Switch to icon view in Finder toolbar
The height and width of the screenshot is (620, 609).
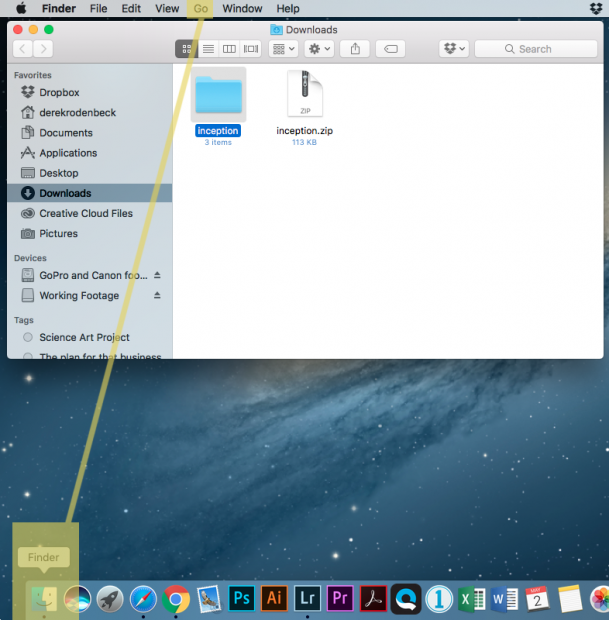(186, 49)
